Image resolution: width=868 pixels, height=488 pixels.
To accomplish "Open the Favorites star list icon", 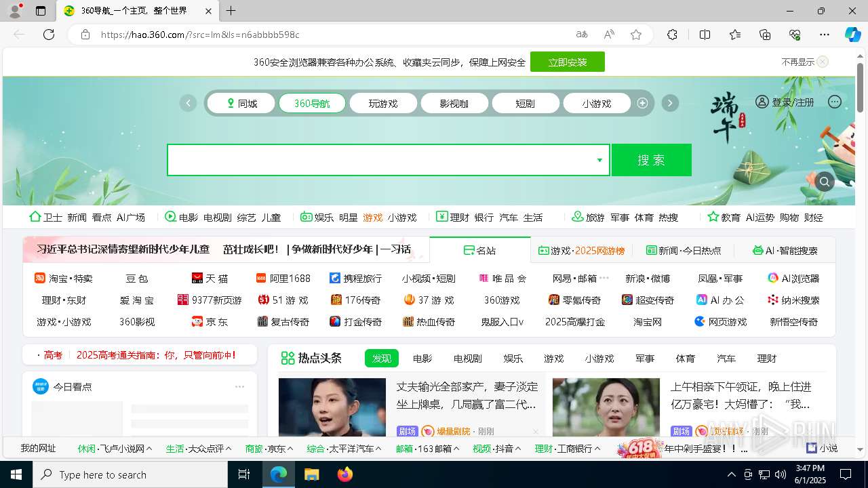I will coord(735,35).
